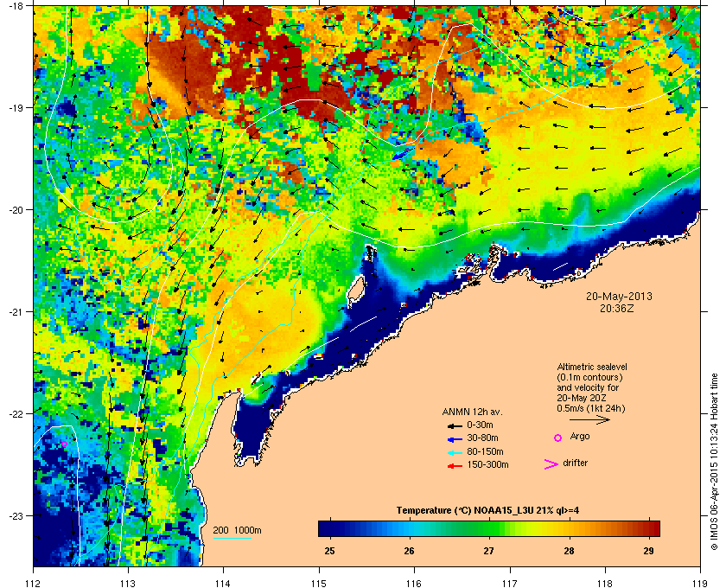This screenshot has width=726, height=588.
Task: Click the longitude axis label 113
Action: (128, 584)
